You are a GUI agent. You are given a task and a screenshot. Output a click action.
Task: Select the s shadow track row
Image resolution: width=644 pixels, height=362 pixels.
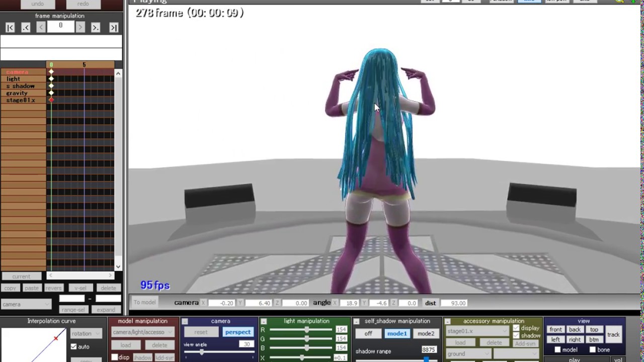(x=23, y=86)
